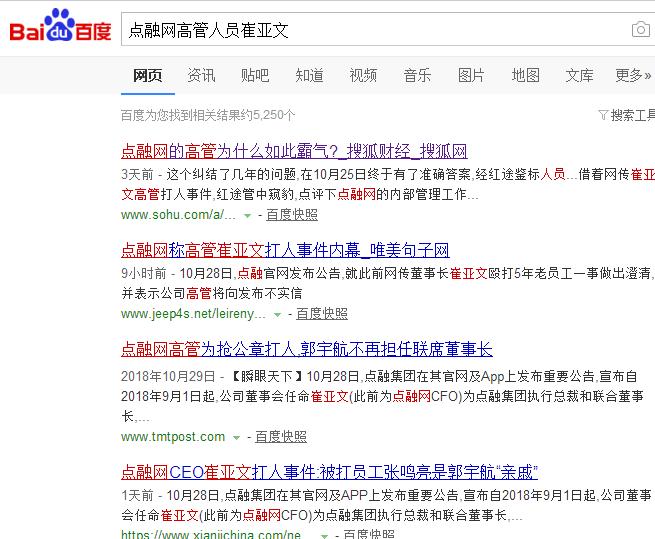Open result 点融网高管为抢公章打人
Image resolution: width=655 pixels, height=539 pixels.
tap(307, 349)
